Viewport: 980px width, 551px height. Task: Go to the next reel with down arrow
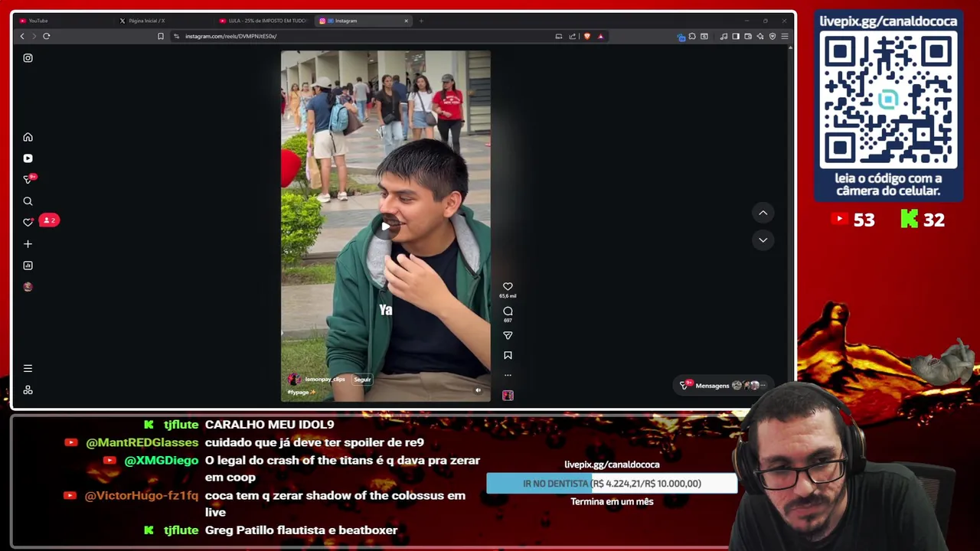tap(763, 240)
